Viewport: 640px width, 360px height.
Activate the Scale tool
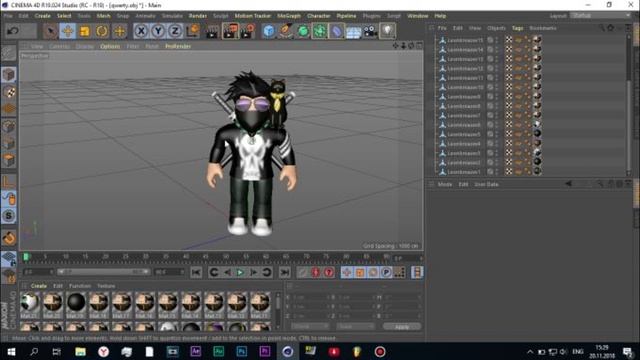(x=85, y=31)
